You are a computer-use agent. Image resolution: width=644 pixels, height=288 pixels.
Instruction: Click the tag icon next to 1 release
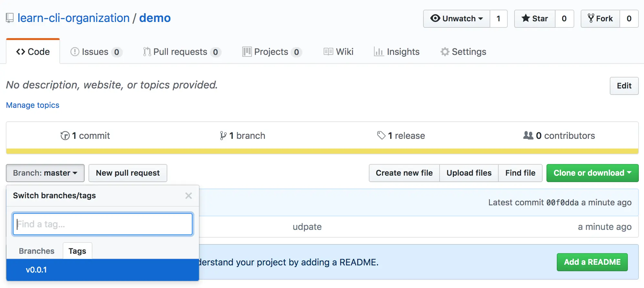click(381, 135)
